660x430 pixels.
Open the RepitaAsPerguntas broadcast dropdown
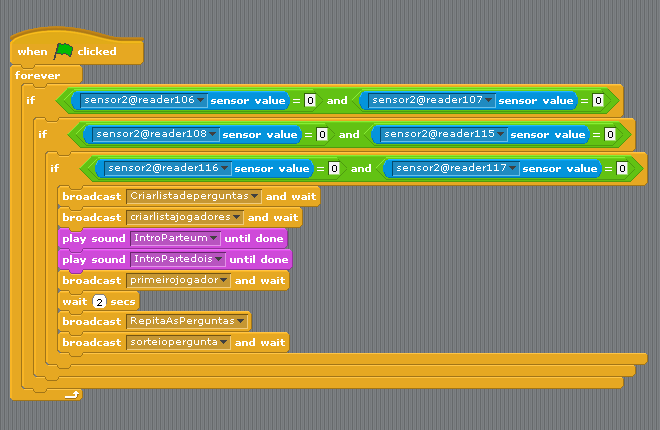coord(242,322)
